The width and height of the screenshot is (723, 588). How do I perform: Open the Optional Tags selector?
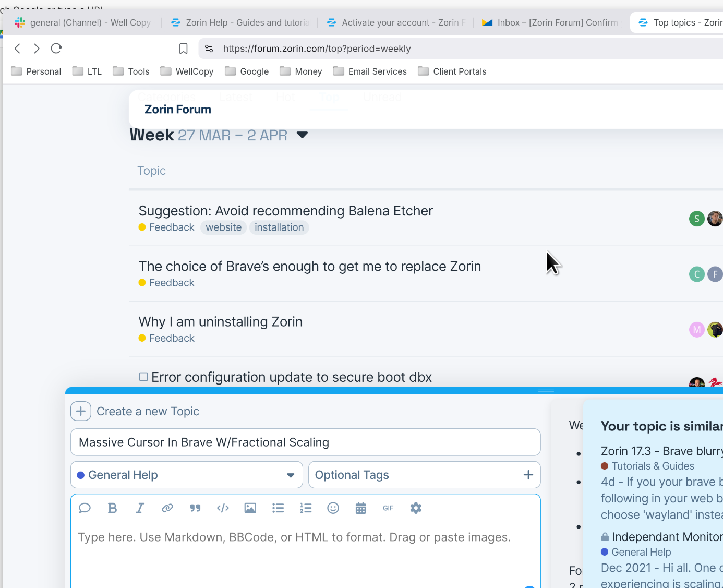[424, 475]
